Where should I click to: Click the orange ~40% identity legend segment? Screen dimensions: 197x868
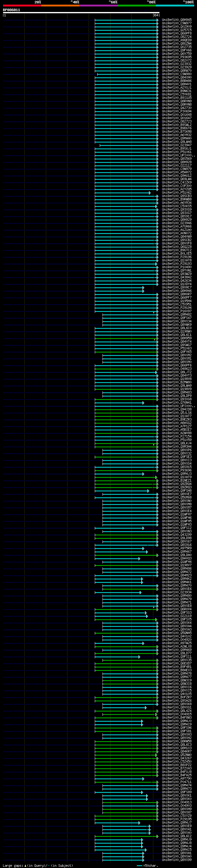pyautogui.click(x=60, y=6)
